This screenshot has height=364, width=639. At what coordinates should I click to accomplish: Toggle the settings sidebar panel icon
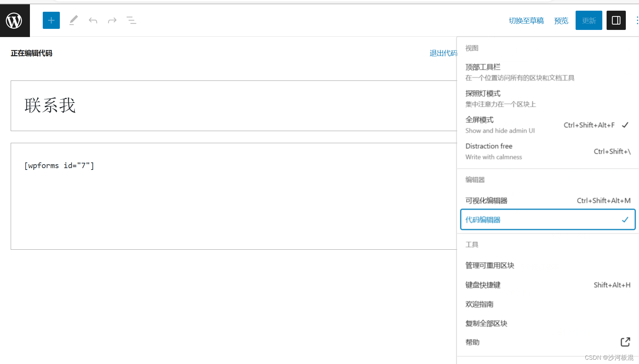[x=616, y=20]
